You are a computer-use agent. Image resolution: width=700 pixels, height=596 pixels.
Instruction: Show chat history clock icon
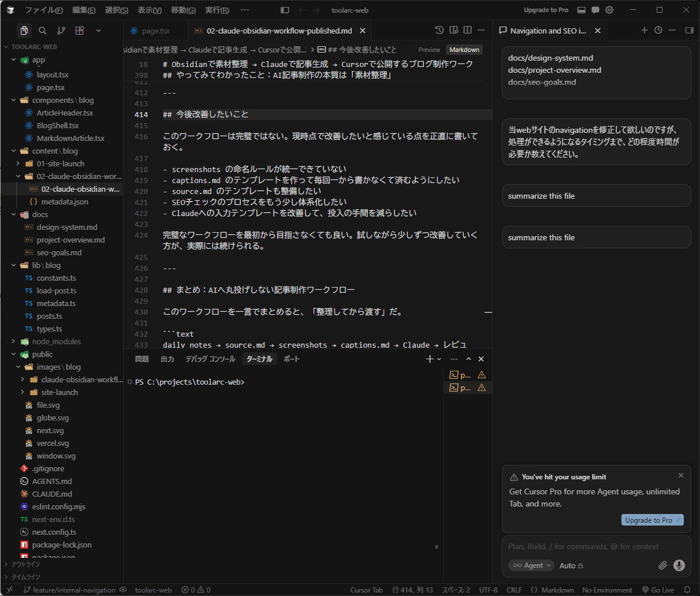pyautogui.click(x=658, y=30)
